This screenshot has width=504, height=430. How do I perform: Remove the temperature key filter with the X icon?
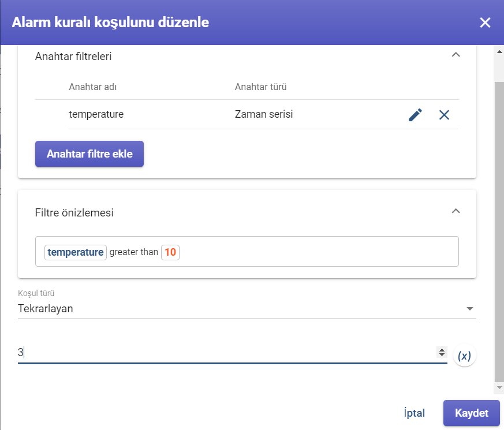pyautogui.click(x=444, y=115)
